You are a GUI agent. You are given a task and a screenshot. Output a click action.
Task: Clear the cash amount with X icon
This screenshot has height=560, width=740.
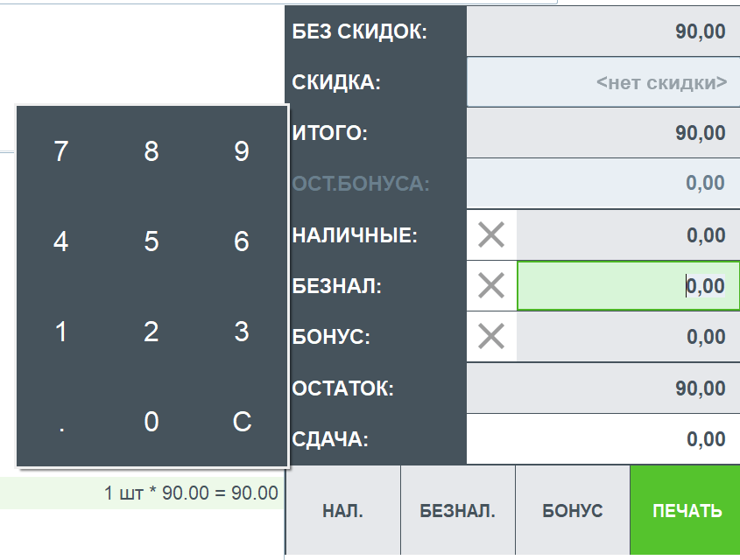[491, 234]
